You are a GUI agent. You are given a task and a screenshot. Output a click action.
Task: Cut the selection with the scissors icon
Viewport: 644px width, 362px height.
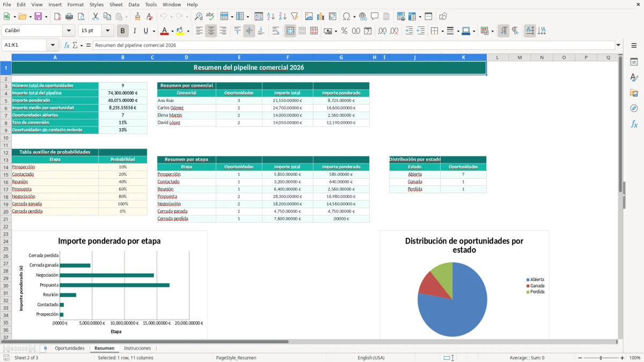[96, 17]
